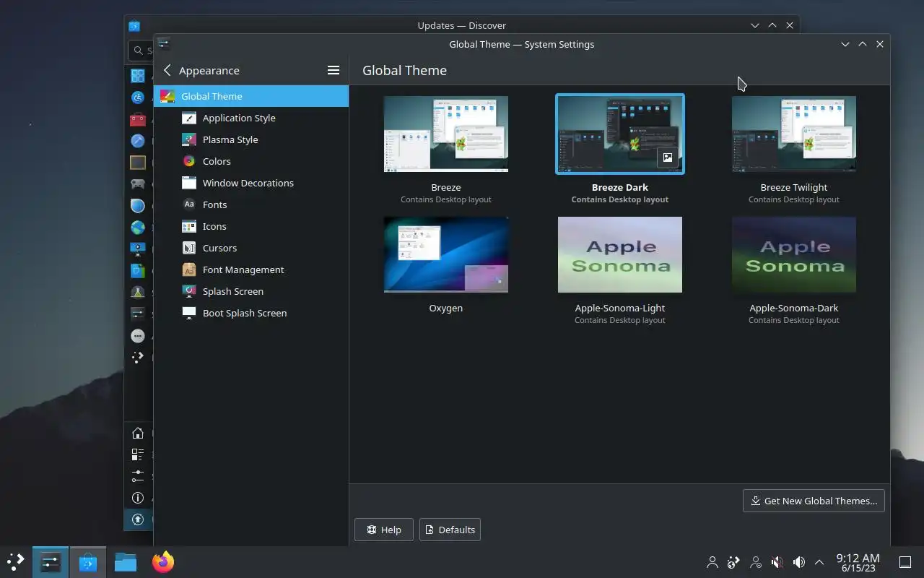Open the Plasma Style settings
This screenshot has width=924, height=578.
[x=250, y=139]
